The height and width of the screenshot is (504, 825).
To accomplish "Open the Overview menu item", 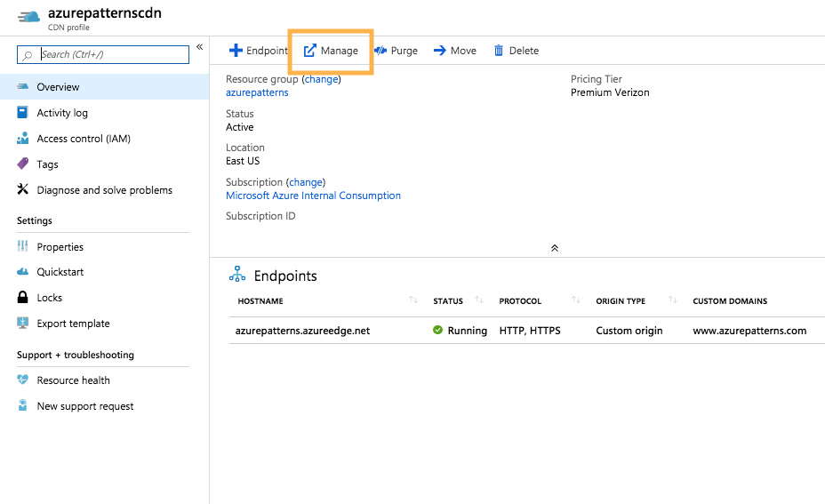I will tap(104, 87).
